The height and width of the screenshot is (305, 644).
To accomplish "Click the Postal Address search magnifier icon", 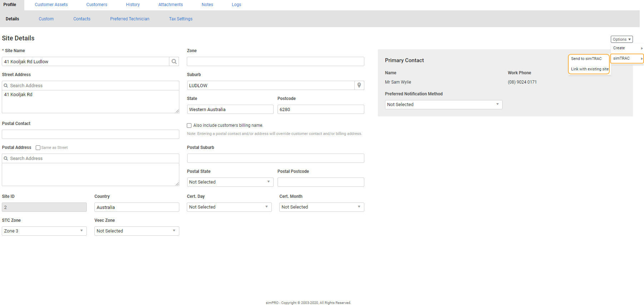I will click(6, 159).
